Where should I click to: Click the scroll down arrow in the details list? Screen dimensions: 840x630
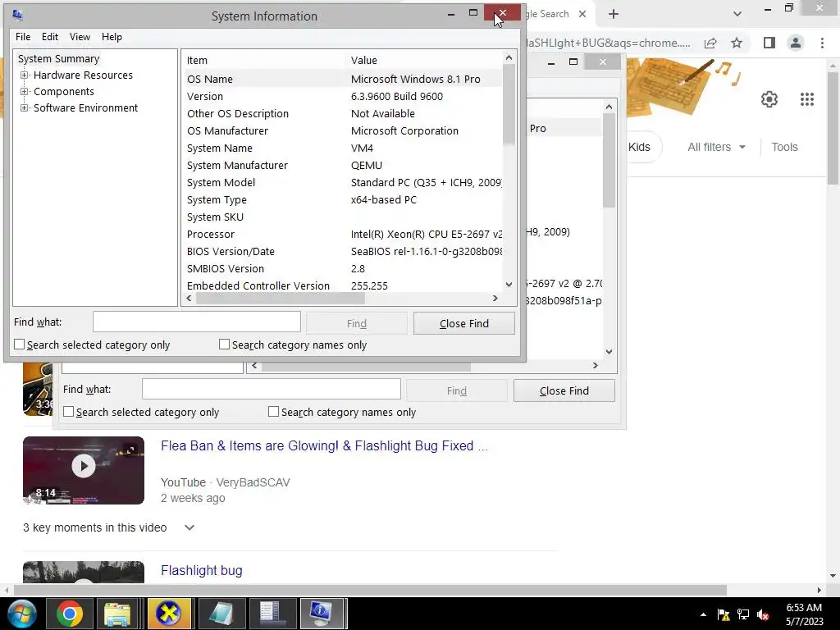tap(509, 285)
